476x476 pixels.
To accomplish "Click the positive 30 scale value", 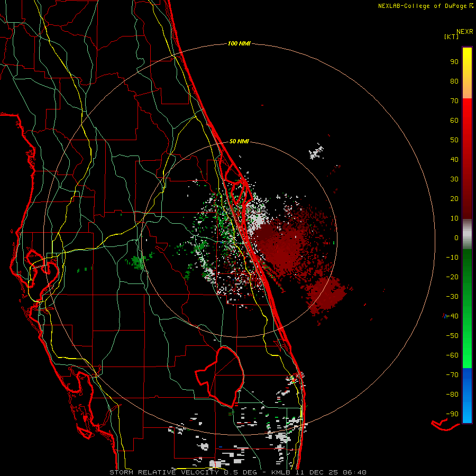I will 454,179.
